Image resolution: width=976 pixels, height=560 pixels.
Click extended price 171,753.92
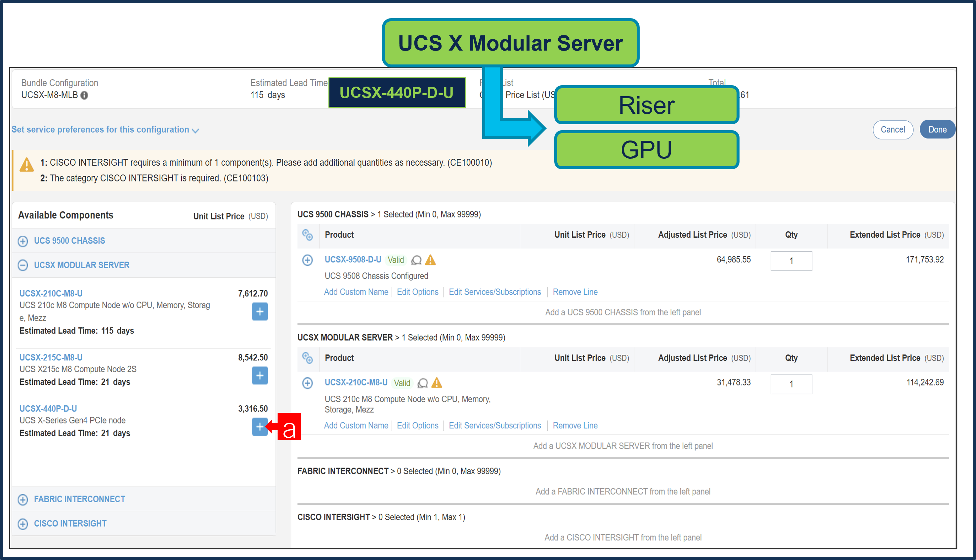[924, 260]
